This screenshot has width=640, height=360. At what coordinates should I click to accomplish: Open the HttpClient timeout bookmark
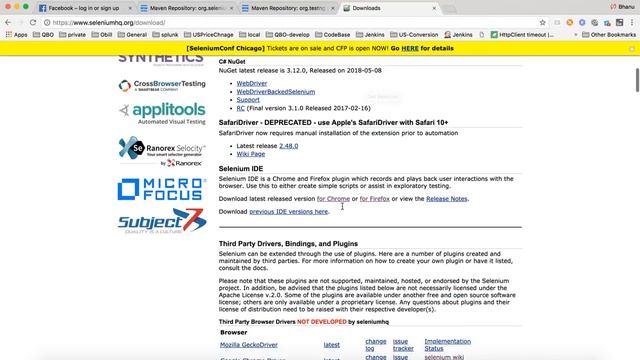click(522, 35)
